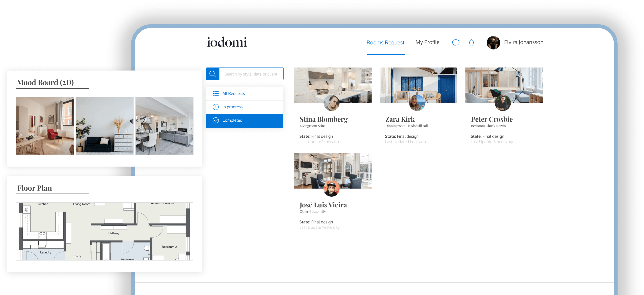Open Peter Crosbie's room photo
The height and width of the screenshot is (295, 644).
click(504, 85)
